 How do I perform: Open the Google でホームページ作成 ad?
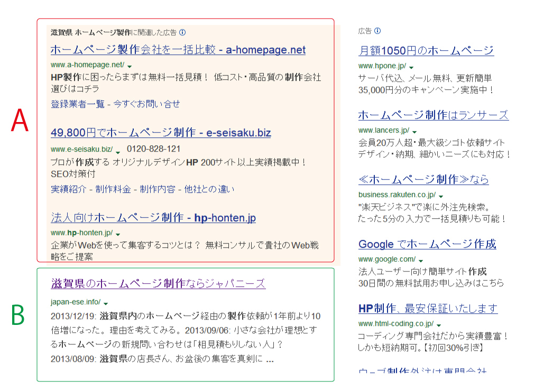pos(428,244)
